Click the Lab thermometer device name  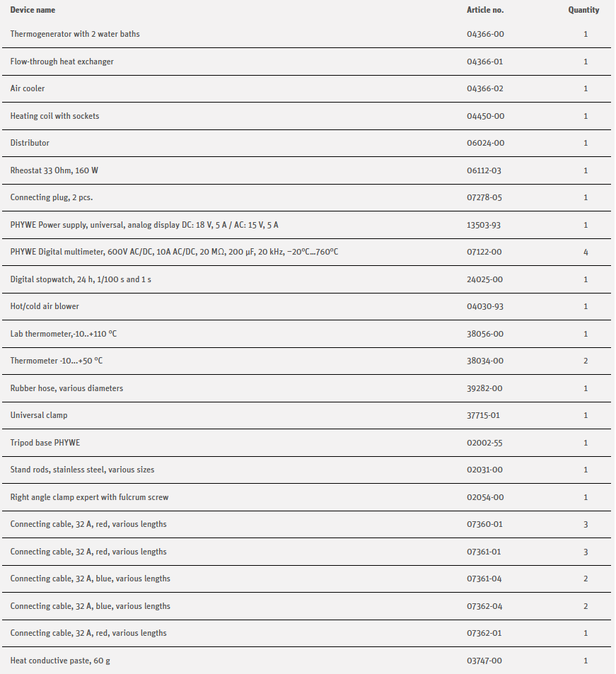pyautogui.click(x=63, y=334)
